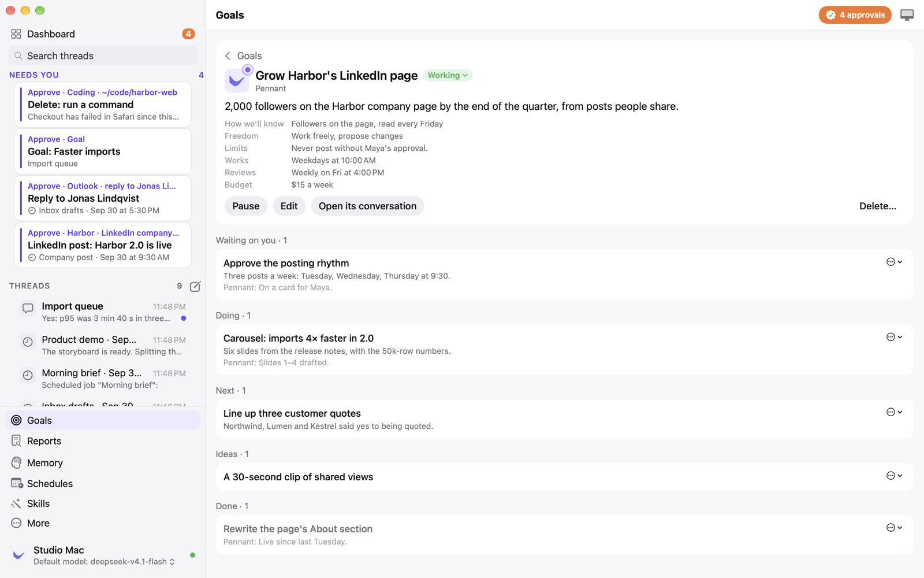Click the display monitor icon top right

coord(907,15)
